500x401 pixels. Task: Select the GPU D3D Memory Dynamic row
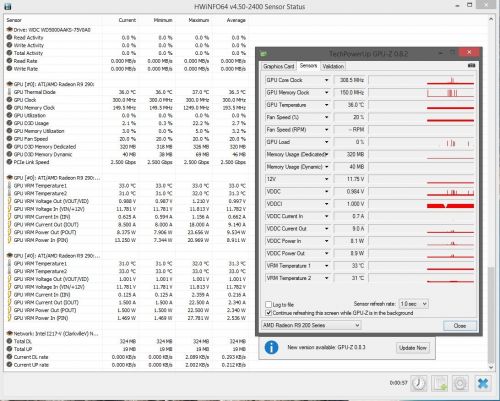coord(126,154)
